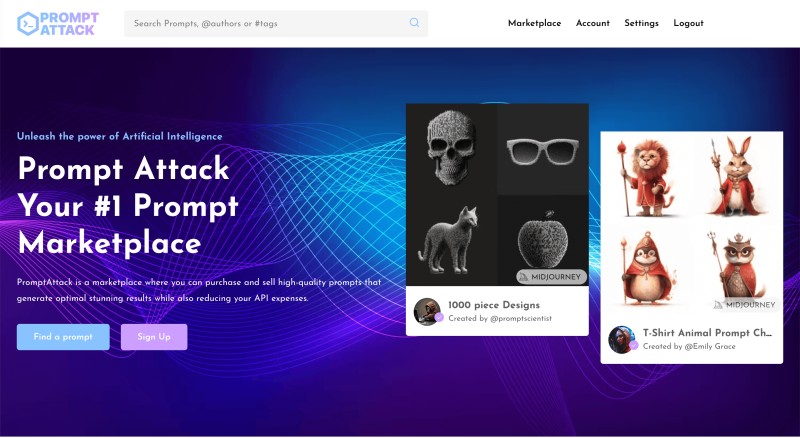The height and width of the screenshot is (438, 800).
Task: Open the sunglasses design thumbnail
Action: tap(543, 150)
